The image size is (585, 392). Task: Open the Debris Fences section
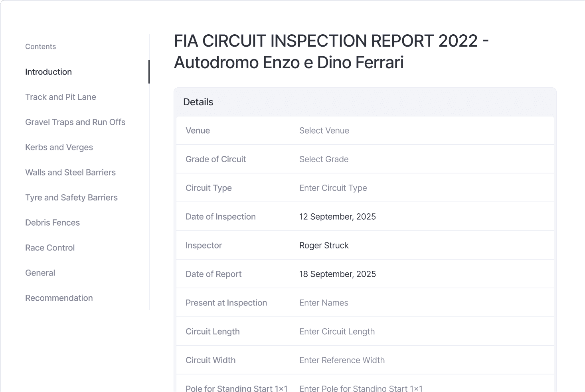click(52, 223)
